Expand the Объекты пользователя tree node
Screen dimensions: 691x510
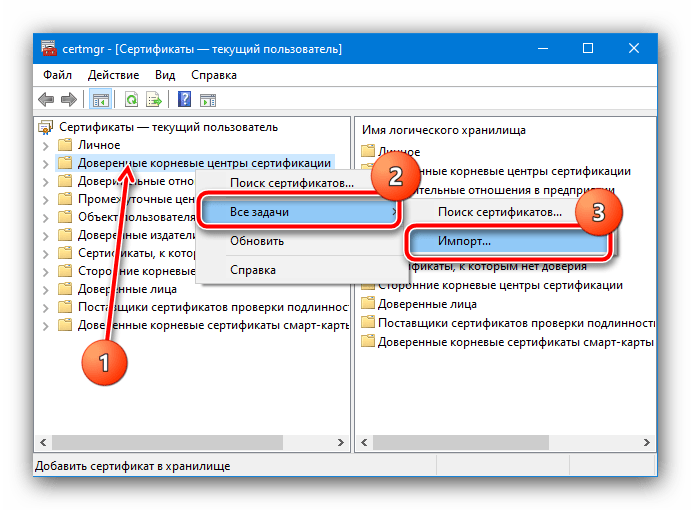[x=45, y=218]
